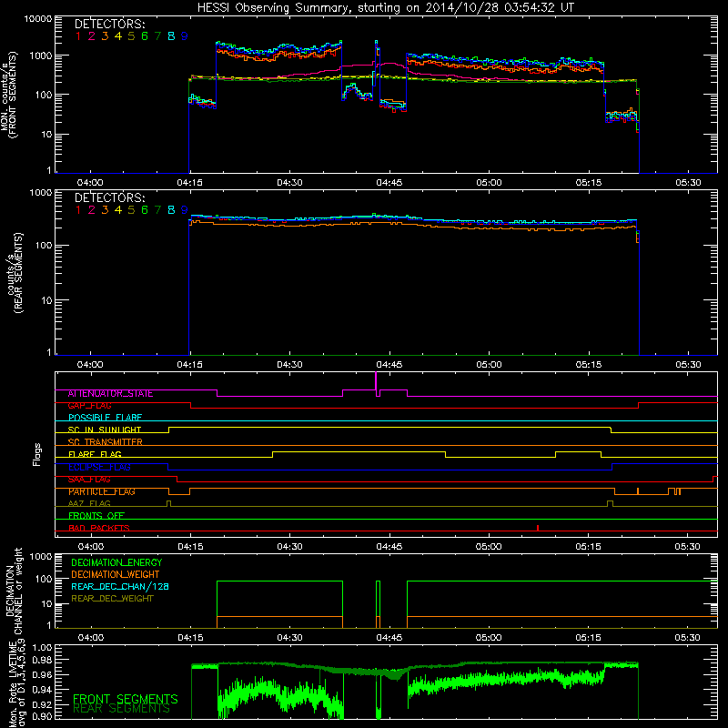Image resolution: width=728 pixels, height=728 pixels.
Task: Click the FRONTS_OFF flag label
Action: (x=96, y=516)
